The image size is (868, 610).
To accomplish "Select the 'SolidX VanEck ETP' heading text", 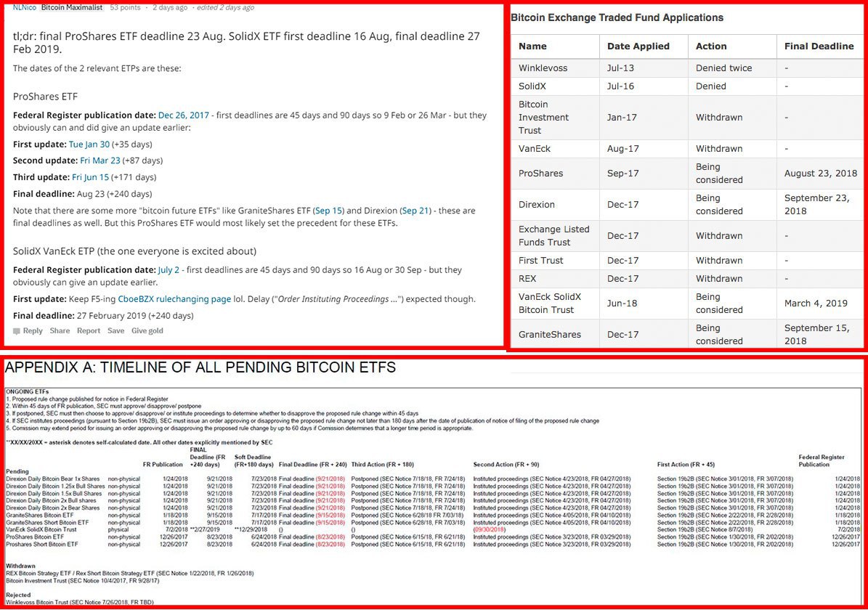I will pyautogui.click(x=134, y=251).
